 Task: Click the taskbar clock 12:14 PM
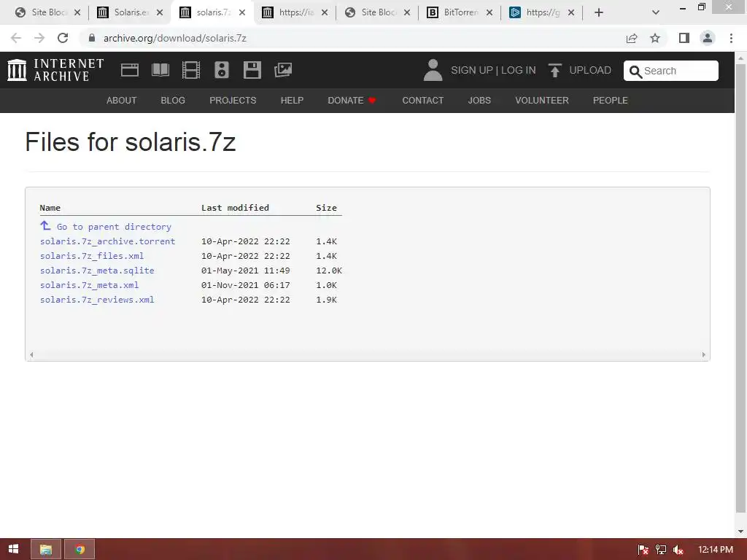(716, 550)
